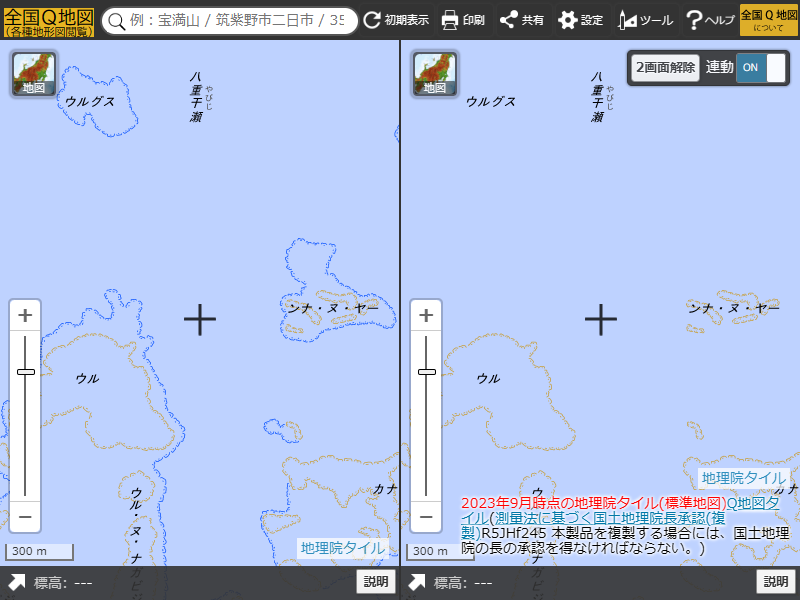Click the 地図 layer thumbnail on the left map
The width and height of the screenshot is (800, 600).
pos(32,74)
